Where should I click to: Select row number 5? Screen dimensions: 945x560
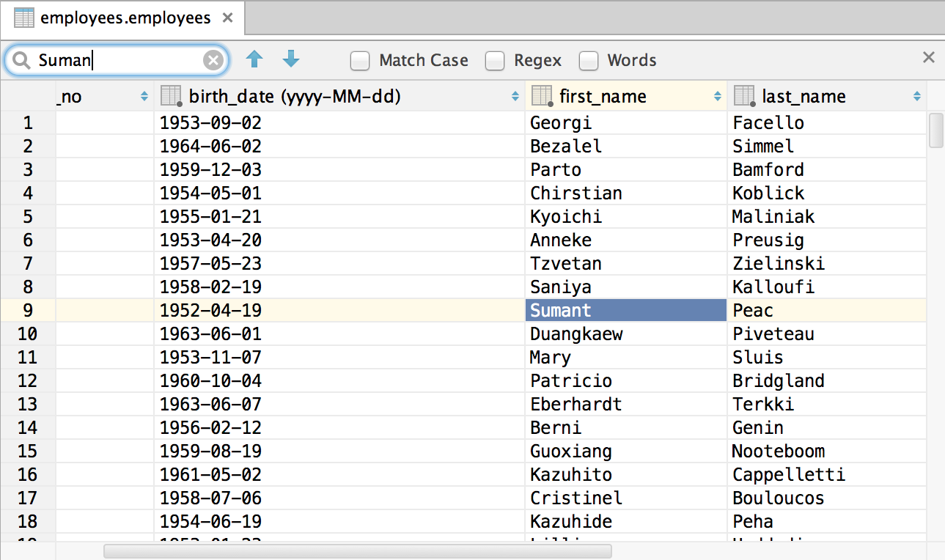pyautogui.click(x=28, y=216)
